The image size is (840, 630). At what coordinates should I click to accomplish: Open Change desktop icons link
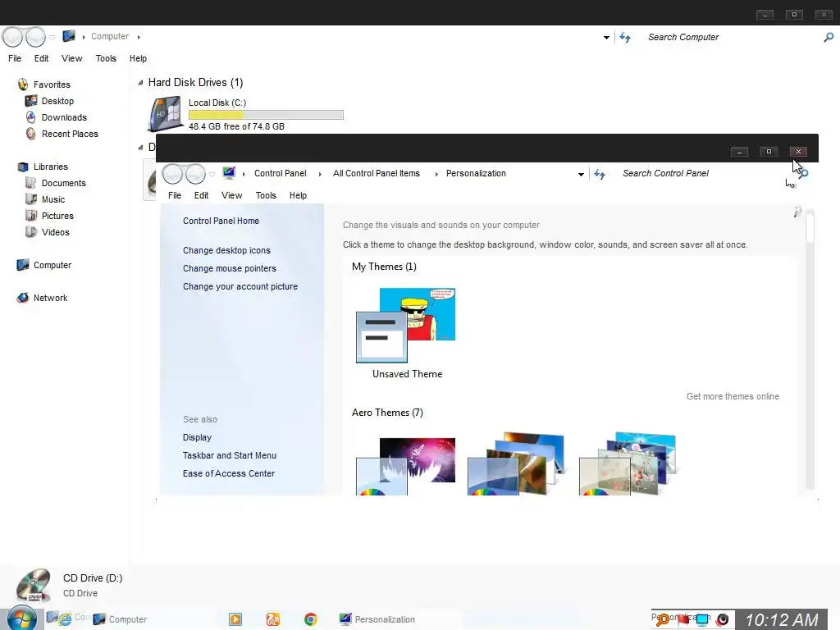point(226,250)
